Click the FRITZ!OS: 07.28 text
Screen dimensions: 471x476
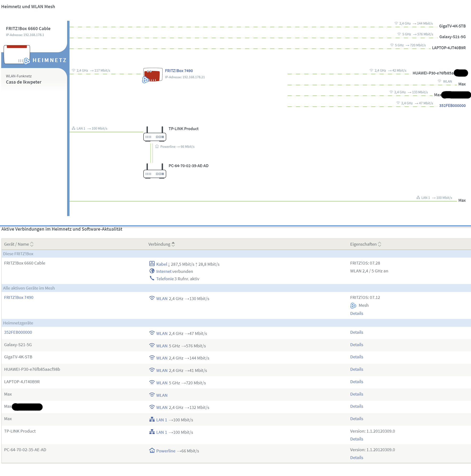coord(365,263)
